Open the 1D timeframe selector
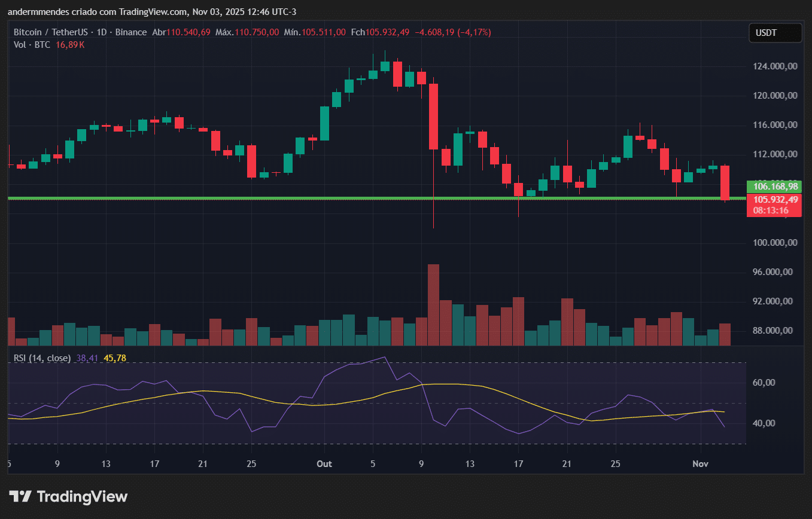The image size is (812, 519). [x=102, y=32]
